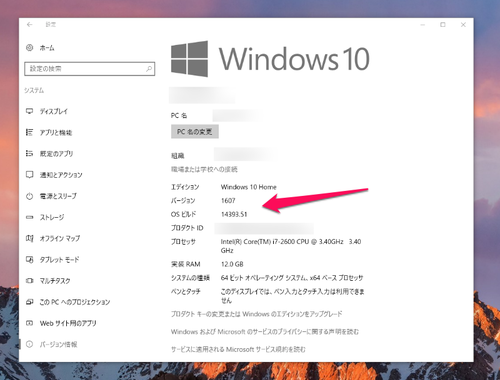Click the Windows 10 Home edition text
Viewport: 500px width, 380px height.
point(249,187)
